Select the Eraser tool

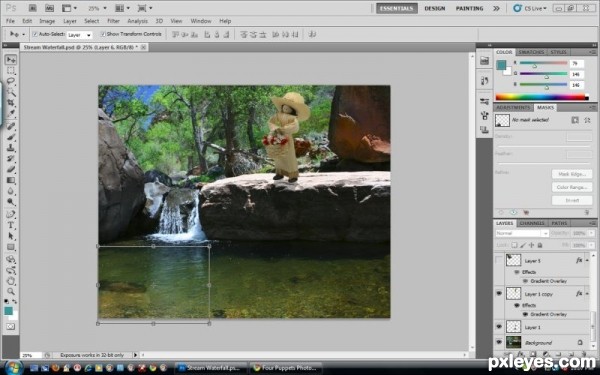pos(11,169)
